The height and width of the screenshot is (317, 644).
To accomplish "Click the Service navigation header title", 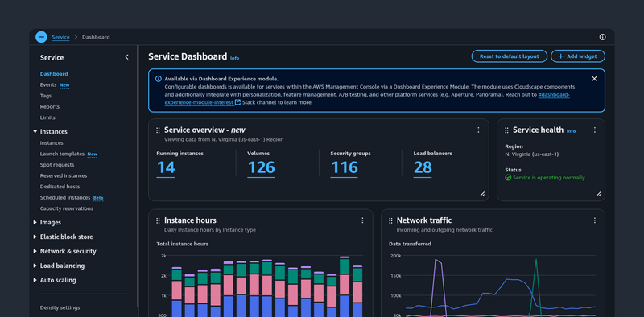I will pyautogui.click(x=52, y=57).
